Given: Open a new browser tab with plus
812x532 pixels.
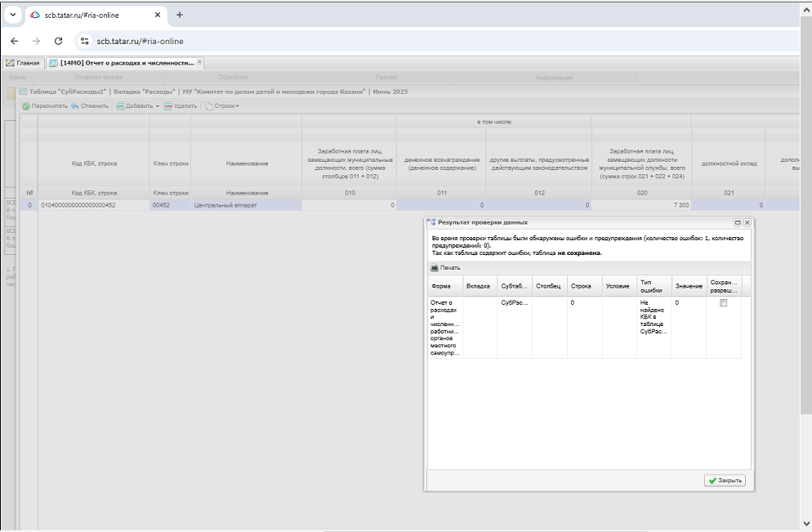Looking at the screenshot, I should [180, 15].
